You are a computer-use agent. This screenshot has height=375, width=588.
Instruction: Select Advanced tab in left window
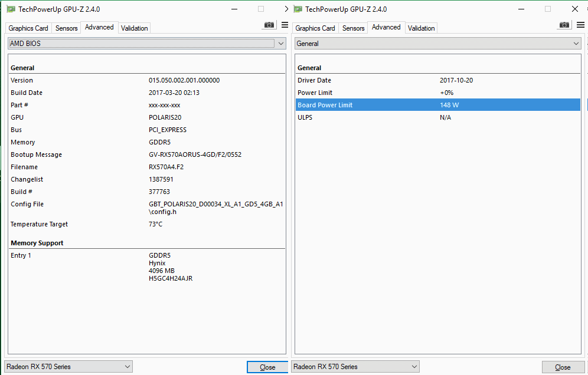click(x=99, y=27)
